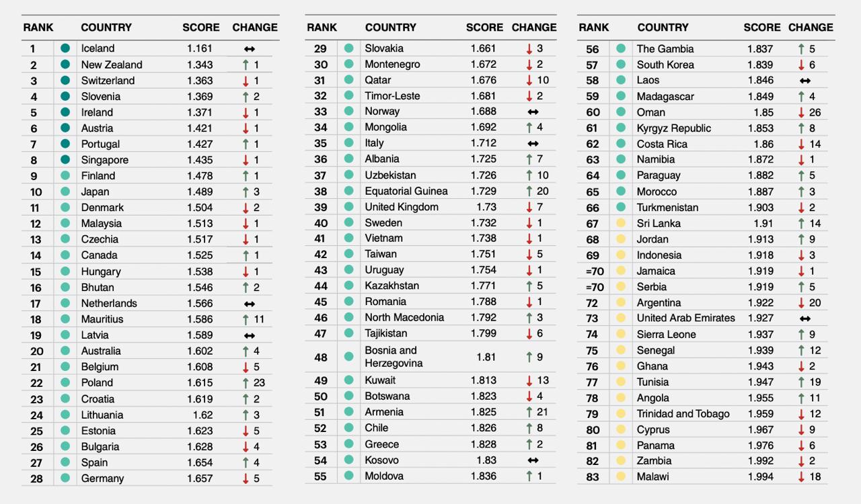Click the right column's CHANGE header
The width and height of the screenshot is (861, 504).
(x=811, y=28)
